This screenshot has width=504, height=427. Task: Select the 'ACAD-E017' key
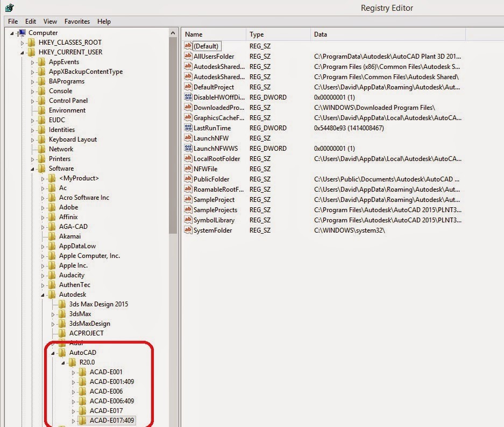click(106, 411)
